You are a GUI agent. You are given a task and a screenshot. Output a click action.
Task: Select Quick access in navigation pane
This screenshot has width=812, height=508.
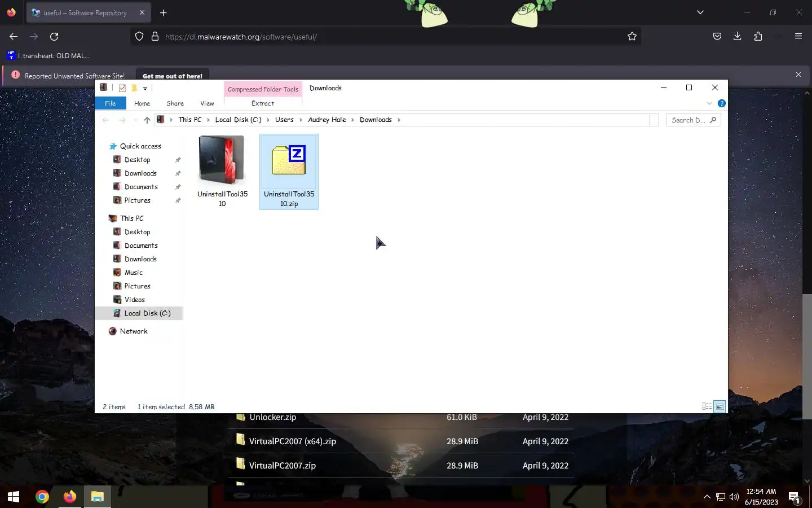coord(140,146)
